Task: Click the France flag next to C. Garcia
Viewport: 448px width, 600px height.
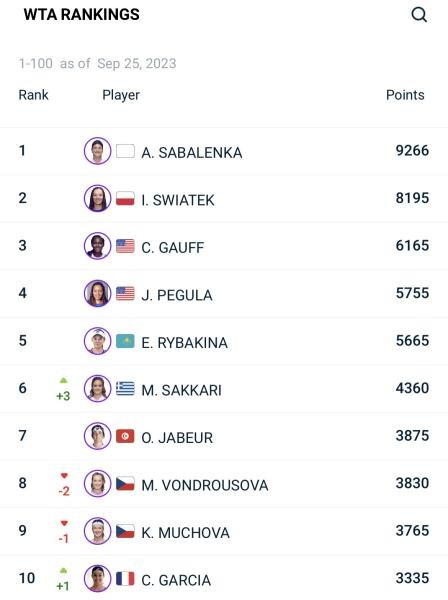Action: 125,579
